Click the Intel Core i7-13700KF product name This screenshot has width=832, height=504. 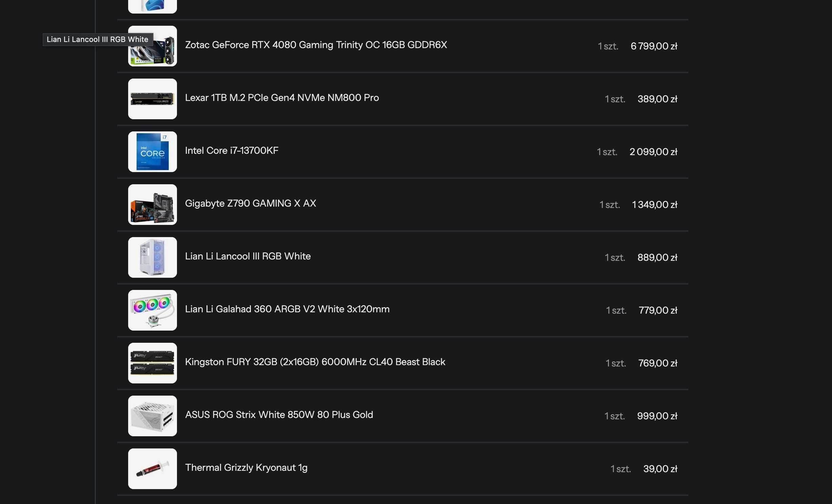[x=232, y=150]
